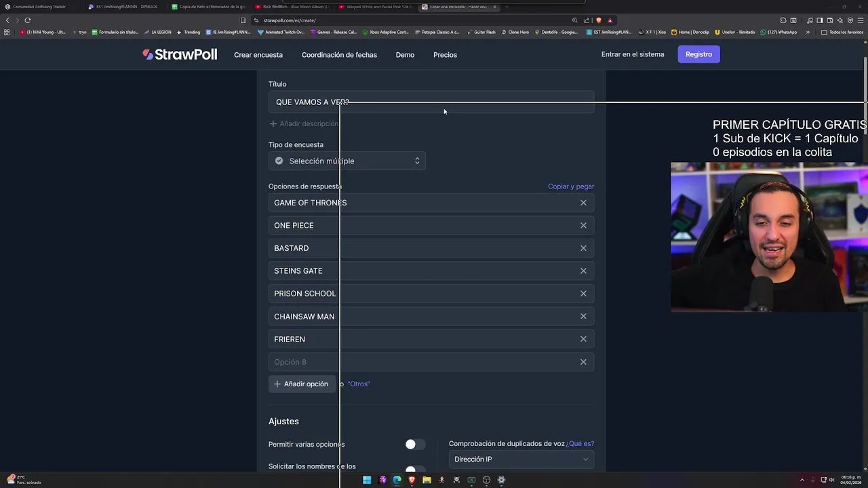Viewport: 868px width, 488px height.
Task: Remove the empty Opción 8 field
Action: click(x=583, y=362)
